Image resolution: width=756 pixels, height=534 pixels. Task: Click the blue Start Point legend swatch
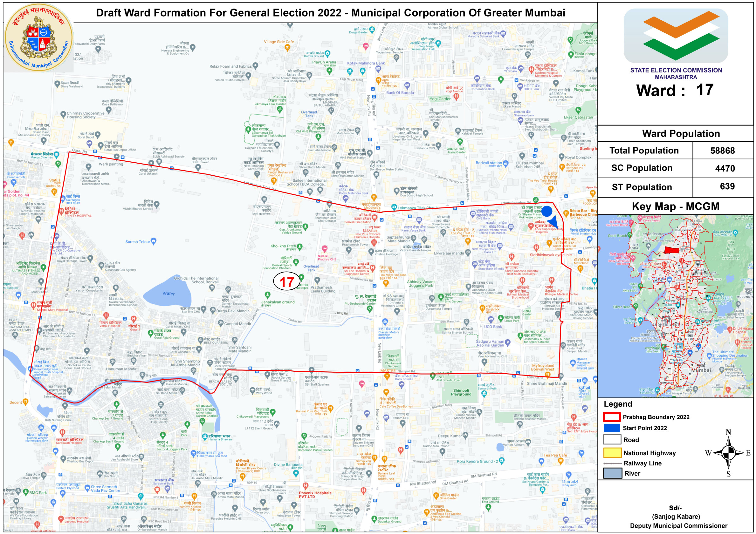[x=612, y=428]
